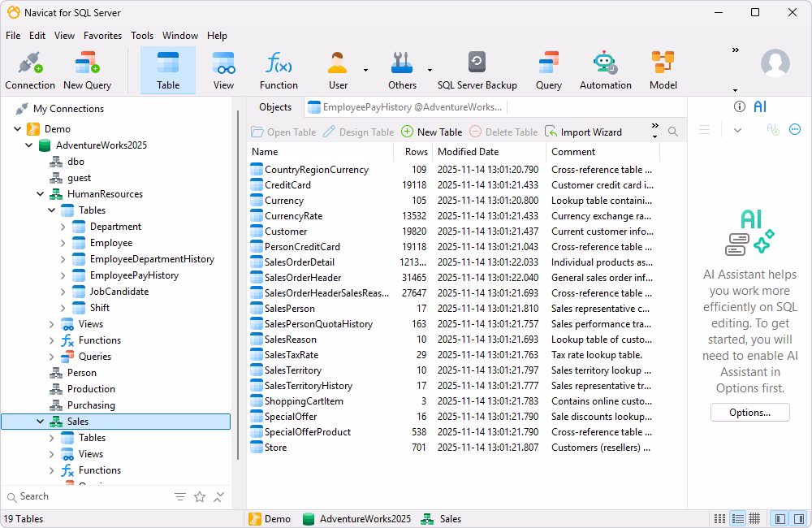Click the AI chat bubble icon

pyautogui.click(x=795, y=129)
